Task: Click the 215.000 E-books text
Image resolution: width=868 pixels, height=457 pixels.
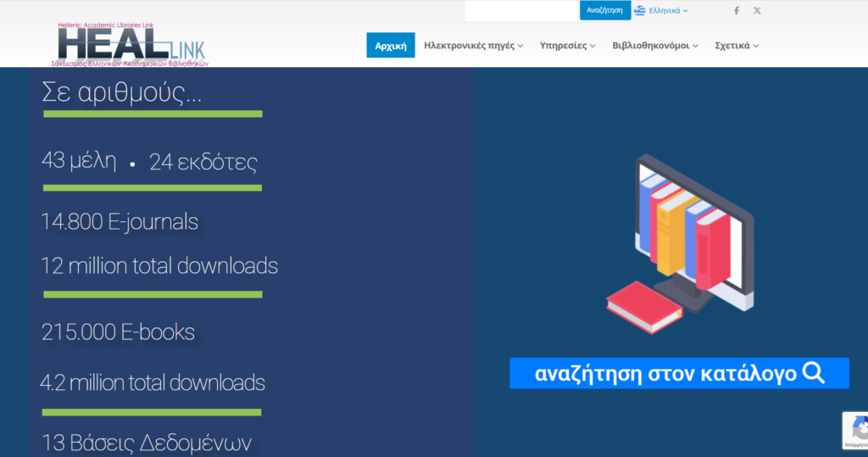Action: click(118, 332)
